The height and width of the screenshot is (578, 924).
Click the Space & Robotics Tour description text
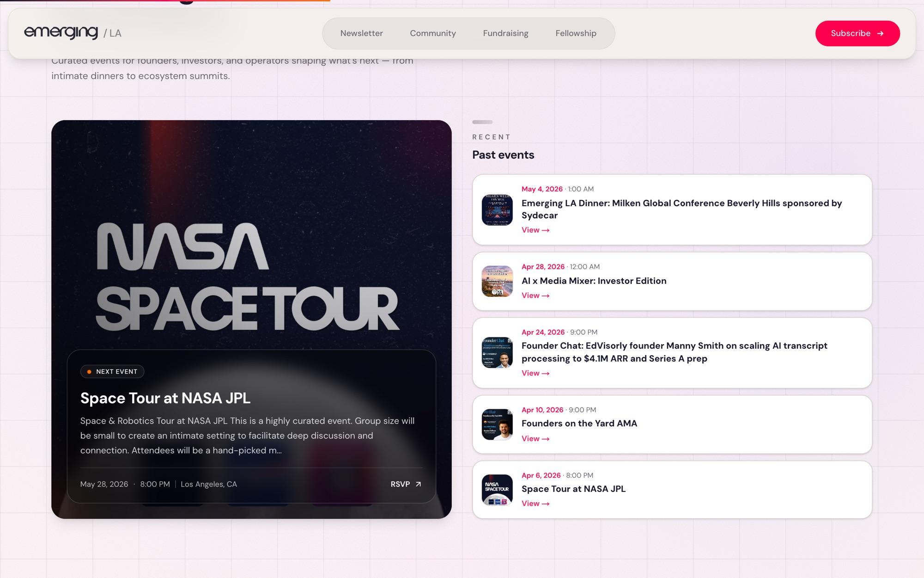pyautogui.click(x=248, y=436)
